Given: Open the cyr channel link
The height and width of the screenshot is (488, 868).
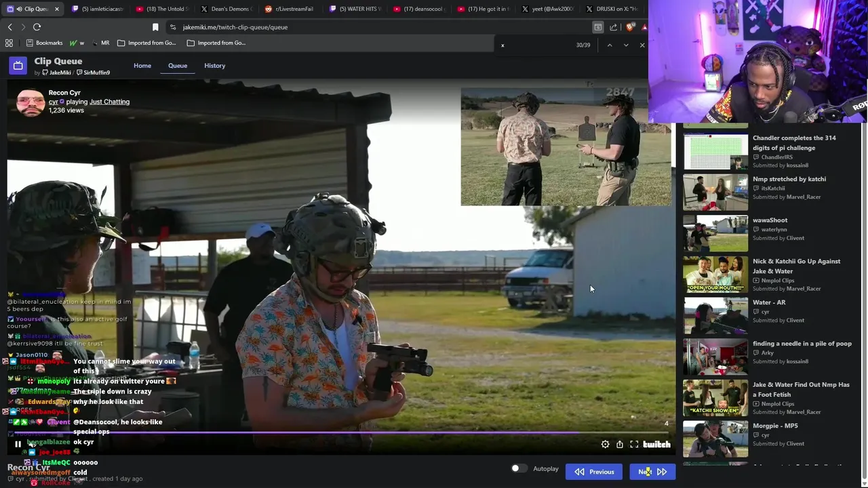Looking at the screenshot, I should (x=53, y=102).
